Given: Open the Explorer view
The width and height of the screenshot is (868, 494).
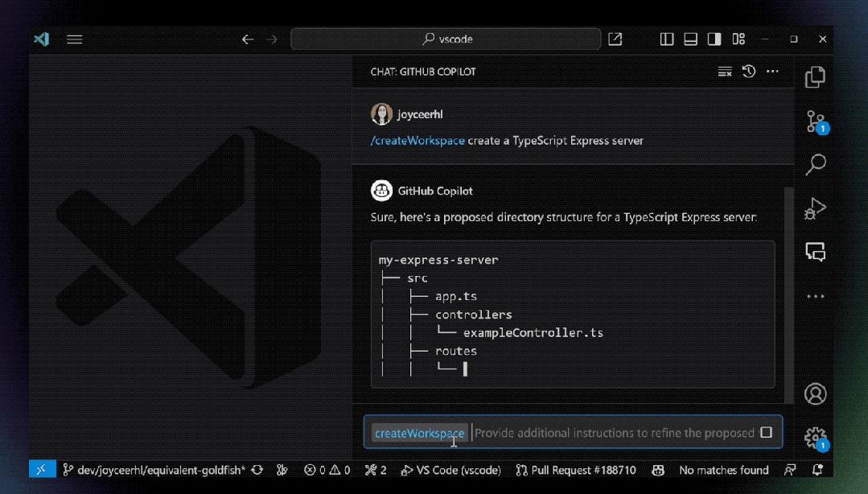Looking at the screenshot, I should (815, 76).
